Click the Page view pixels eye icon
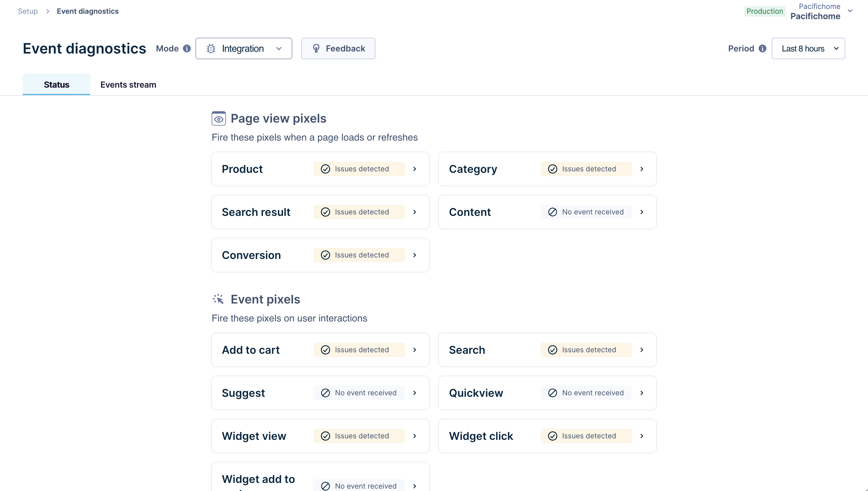The height and width of the screenshot is (491, 868). click(218, 119)
